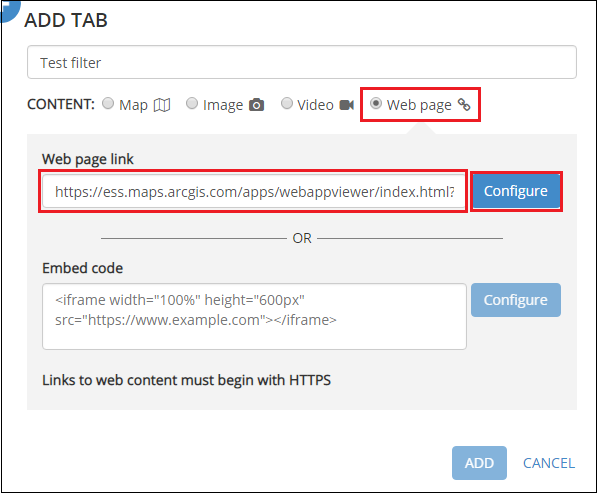Viewport: 598px width, 493px height.
Task: Click the Embed code text area
Action: coord(254,316)
